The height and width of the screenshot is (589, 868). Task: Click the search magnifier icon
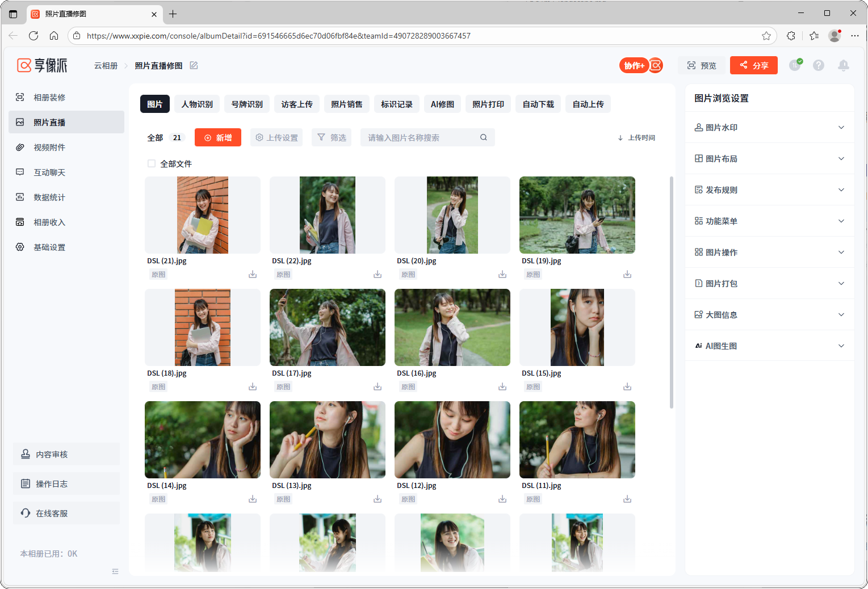[484, 138]
